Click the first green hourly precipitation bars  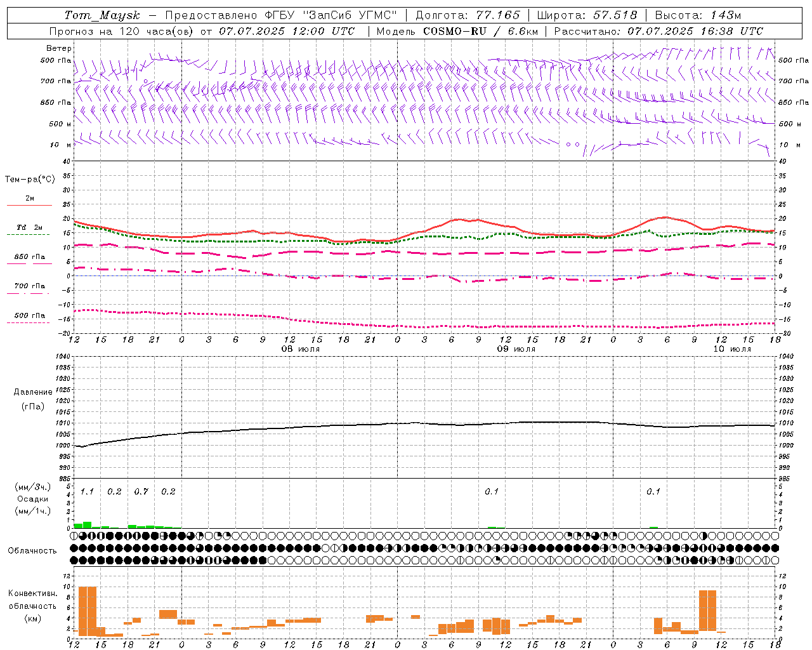83,525
